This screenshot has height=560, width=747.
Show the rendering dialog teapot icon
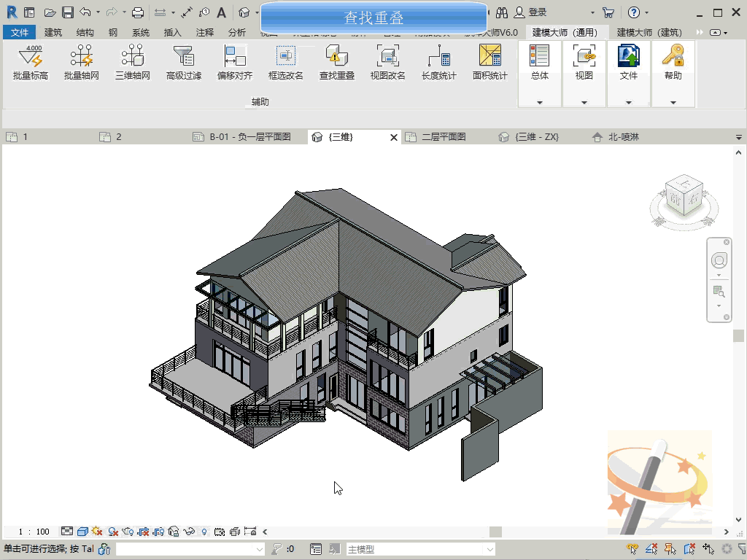pyautogui.click(x=128, y=532)
